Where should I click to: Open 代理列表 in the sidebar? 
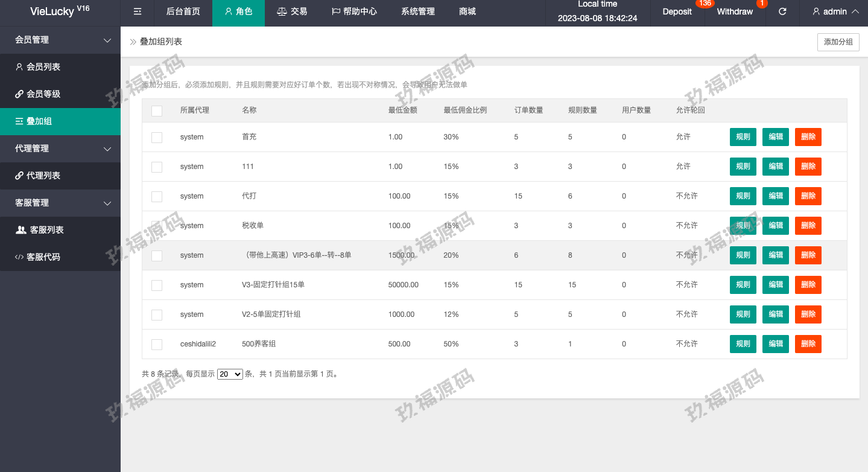pyautogui.click(x=37, y=176)
